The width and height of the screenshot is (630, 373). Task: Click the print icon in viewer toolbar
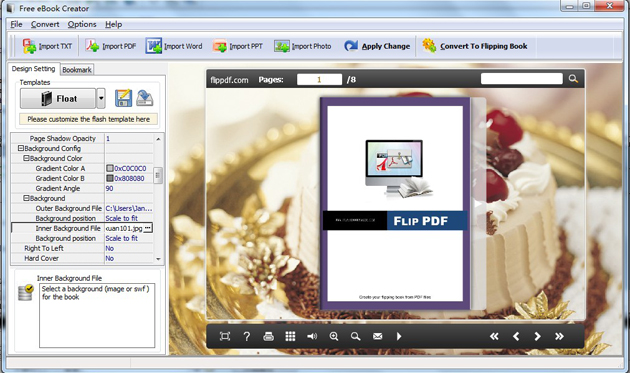[x=268, y=336]
